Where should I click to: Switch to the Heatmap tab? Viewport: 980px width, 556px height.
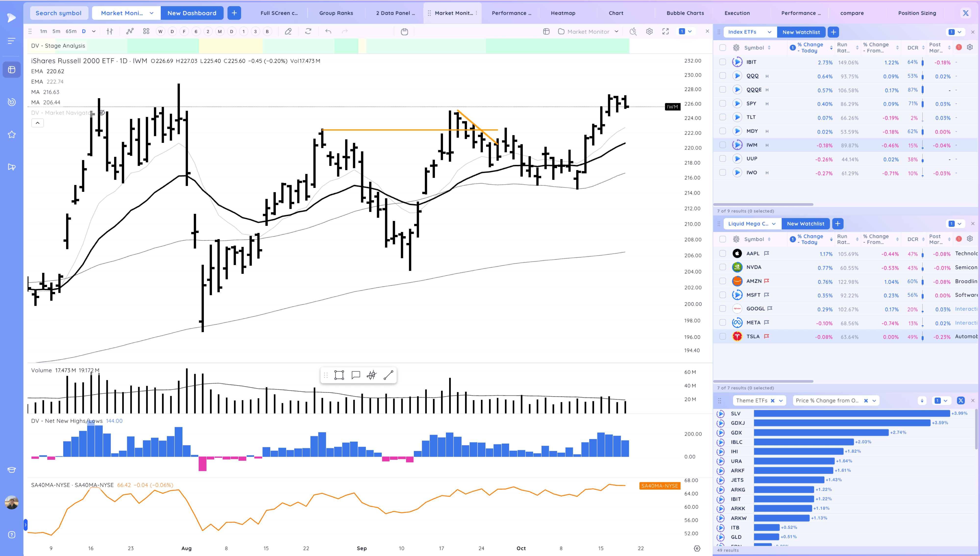pos(563,13)
